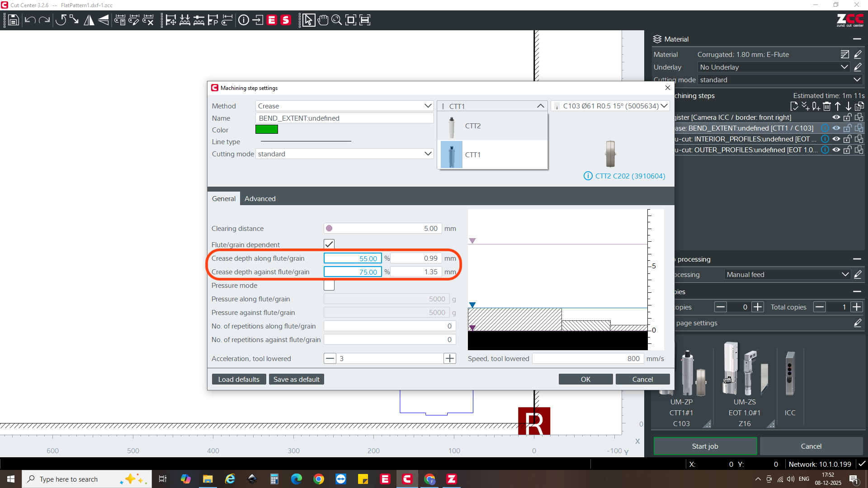Click the green Color swatch
This screenshot has width=868, height=488.
tap(266, 130)
